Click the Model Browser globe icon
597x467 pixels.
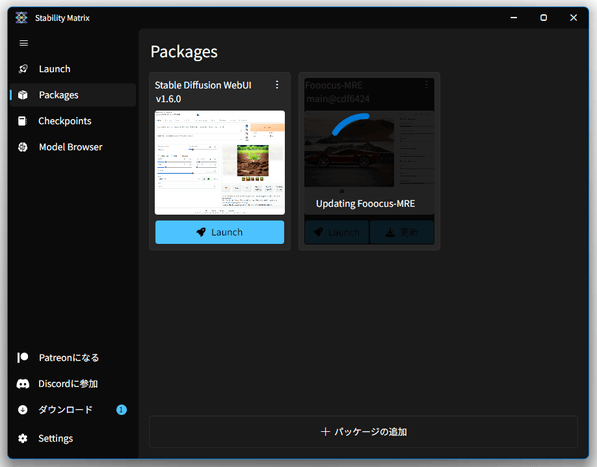click(23, 147)
